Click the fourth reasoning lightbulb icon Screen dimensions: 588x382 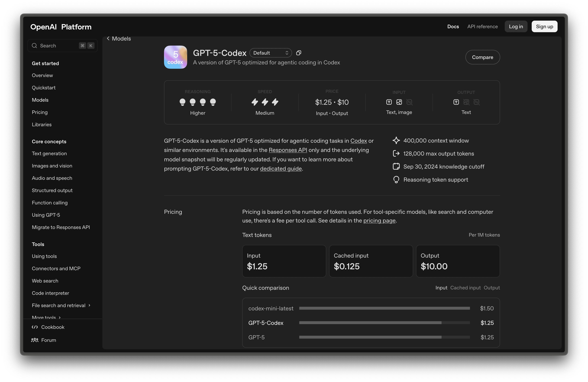[x=213, y=102]
